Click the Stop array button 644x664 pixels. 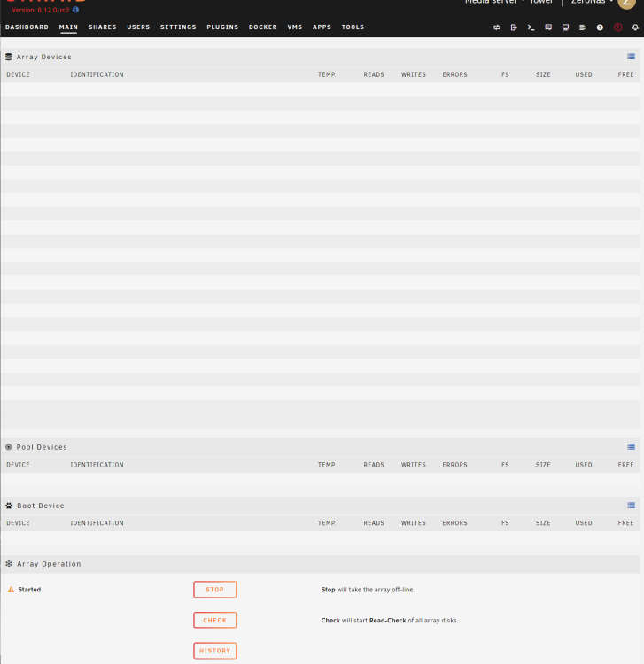[214, 590]
